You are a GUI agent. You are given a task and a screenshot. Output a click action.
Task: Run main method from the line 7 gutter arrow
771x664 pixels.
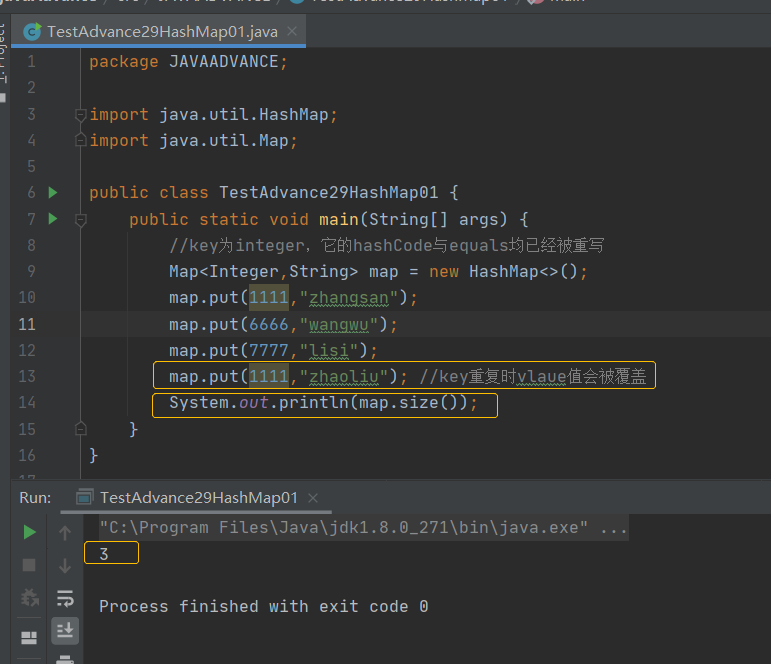tap(53, 218)
